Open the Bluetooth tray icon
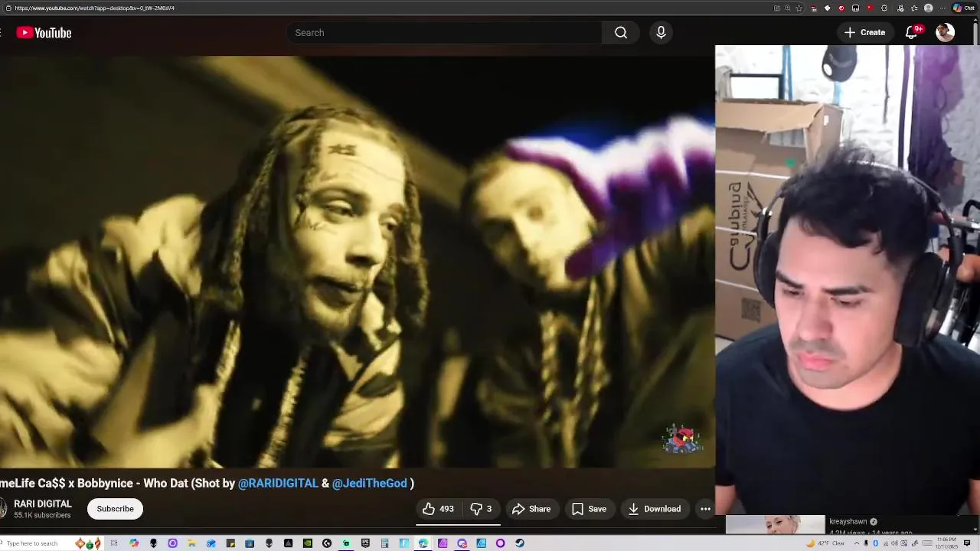 tap(876, 543)
